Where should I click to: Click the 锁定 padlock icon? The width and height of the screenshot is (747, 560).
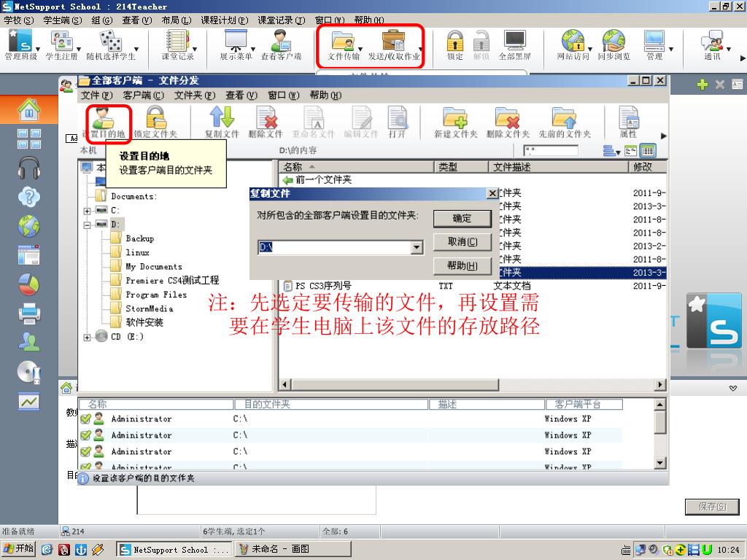coord(455,44)
